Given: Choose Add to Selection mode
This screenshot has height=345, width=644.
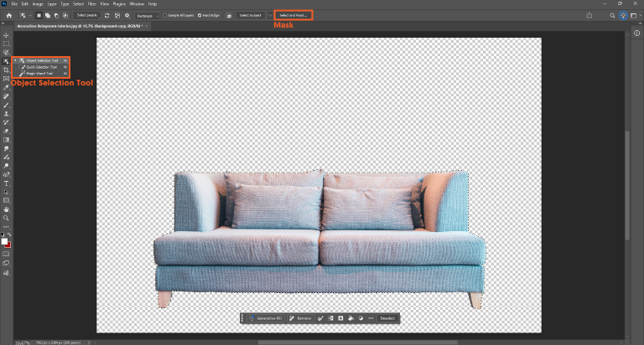Looking at the screenshot, I should click(x=48, y=16).
